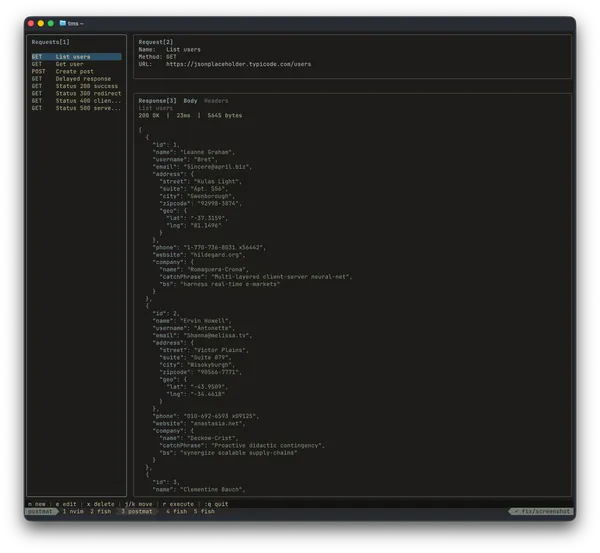This screenshot has width=600, height=553.
Task: Click the name "Clementine Bauch" line
Action: point(199,489)
